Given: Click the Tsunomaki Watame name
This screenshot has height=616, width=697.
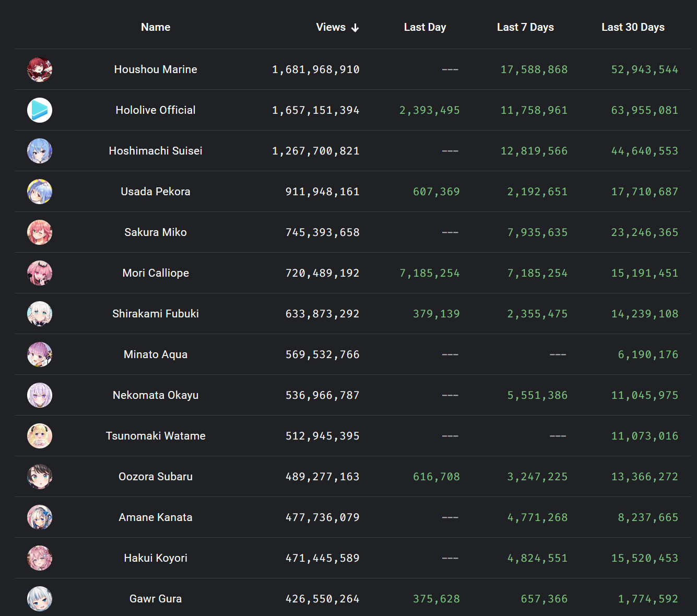Looking at the screenshot, I should click(x=156, y=436).
